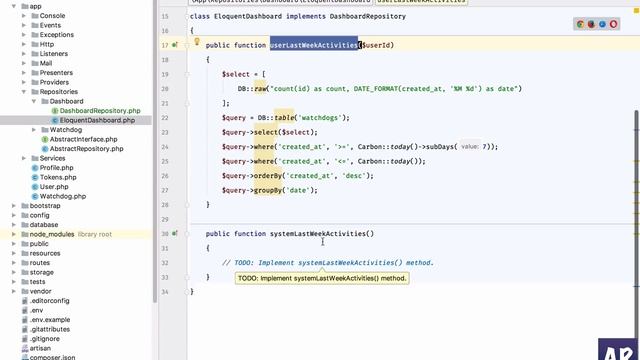
Task: Click AbstractInterface.php file icon
Action: pos(45,139)
